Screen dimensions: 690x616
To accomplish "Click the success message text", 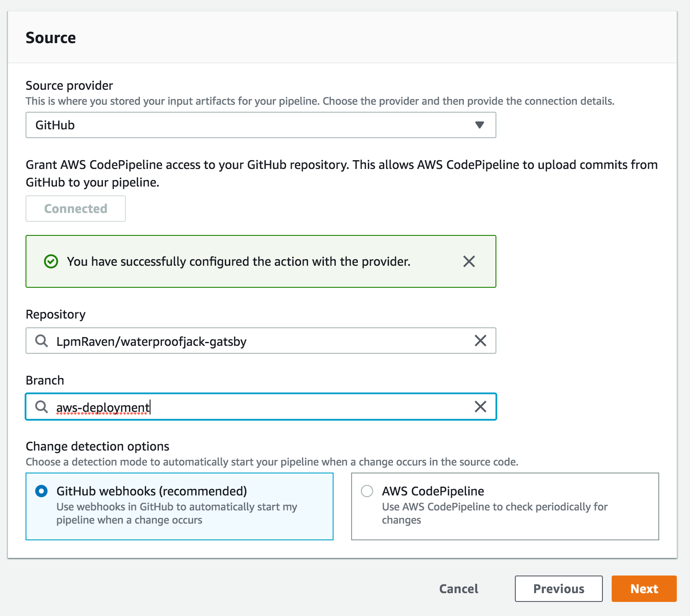I will click(239, 261).
